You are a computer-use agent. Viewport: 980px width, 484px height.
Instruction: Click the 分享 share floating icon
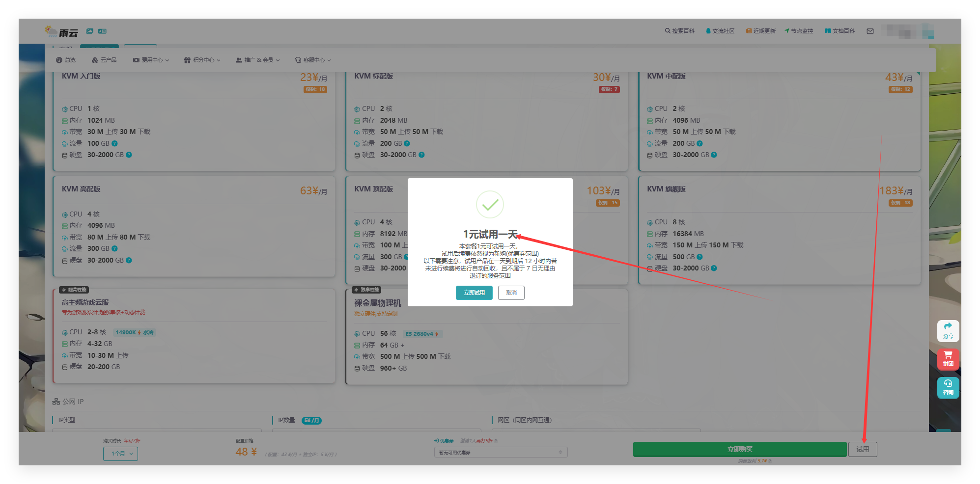(948, 330)
